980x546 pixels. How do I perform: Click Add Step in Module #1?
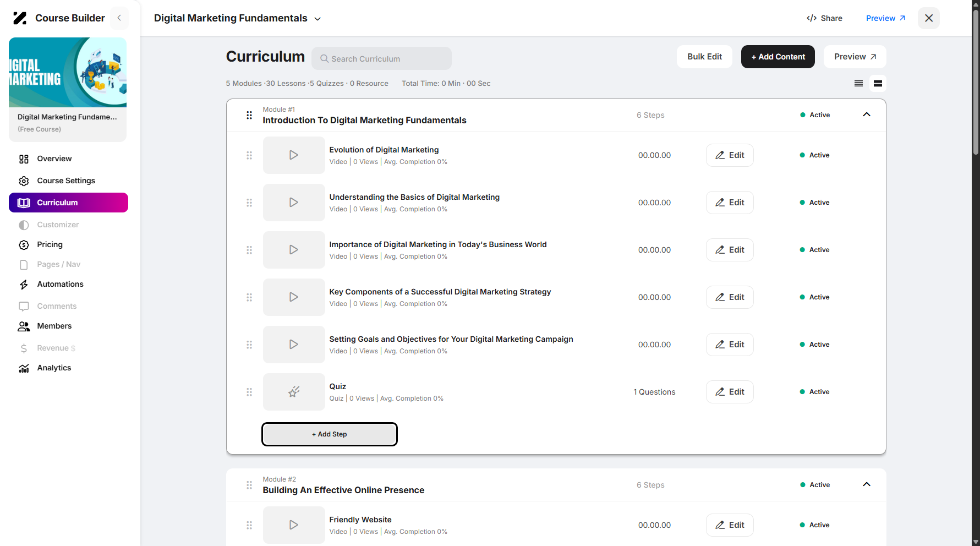coord(330,434)
